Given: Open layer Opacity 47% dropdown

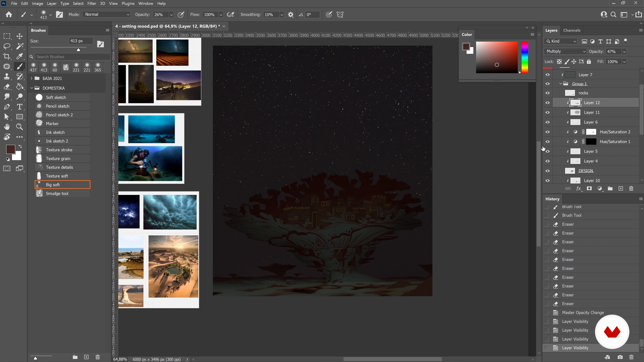Looking at the screenshot, I should click(624, 52).
